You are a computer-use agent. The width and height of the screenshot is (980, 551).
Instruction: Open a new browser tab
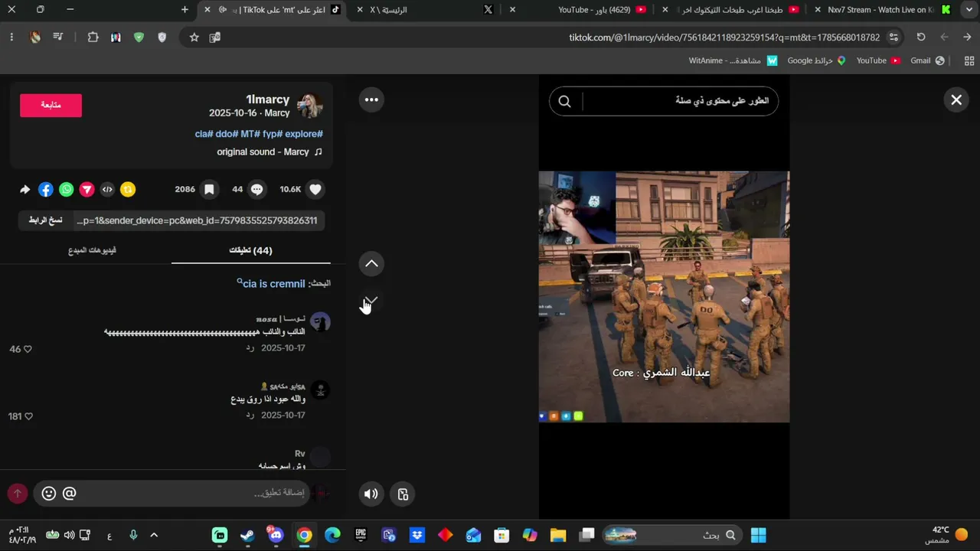(x=185, y=10)
